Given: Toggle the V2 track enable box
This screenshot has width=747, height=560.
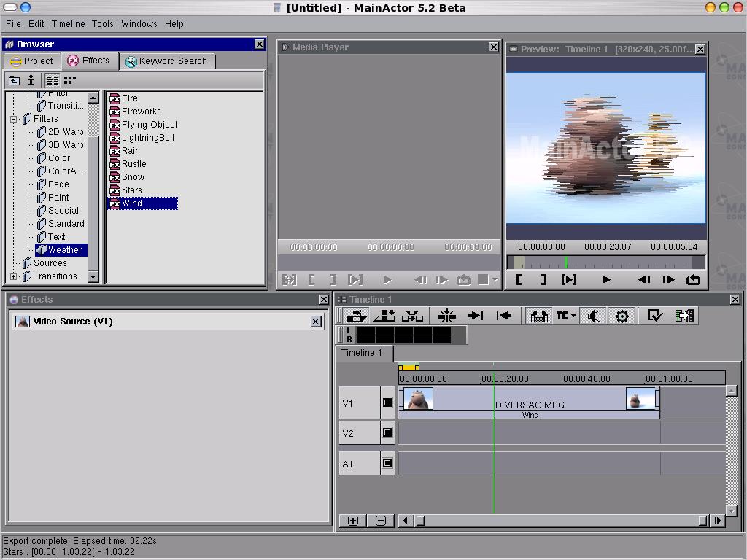Looking at the screenshot, I should 387,433.
